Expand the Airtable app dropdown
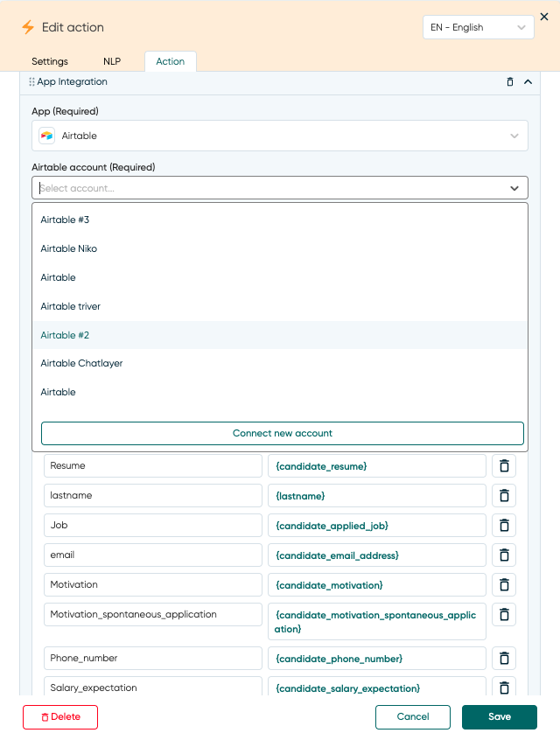560x733 pixels. (x=280, y=136)
